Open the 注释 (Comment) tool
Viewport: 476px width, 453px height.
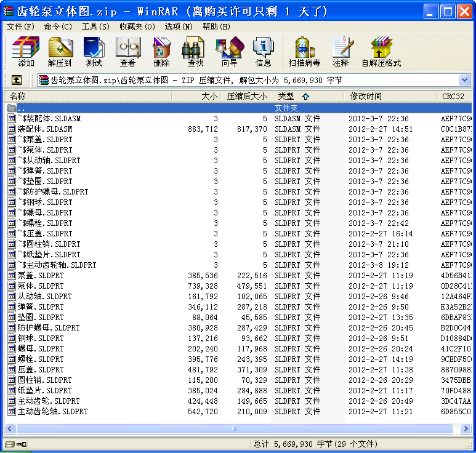tap(341, 51)
